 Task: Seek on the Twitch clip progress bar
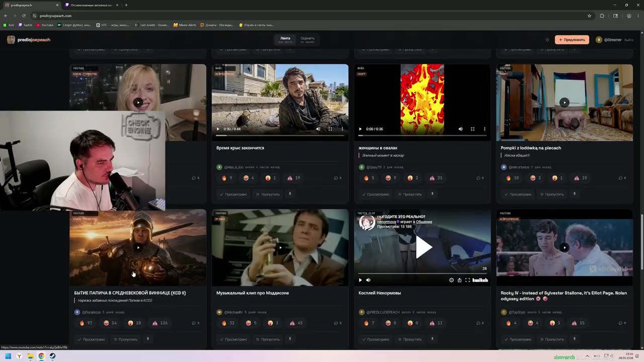[422, 274]
